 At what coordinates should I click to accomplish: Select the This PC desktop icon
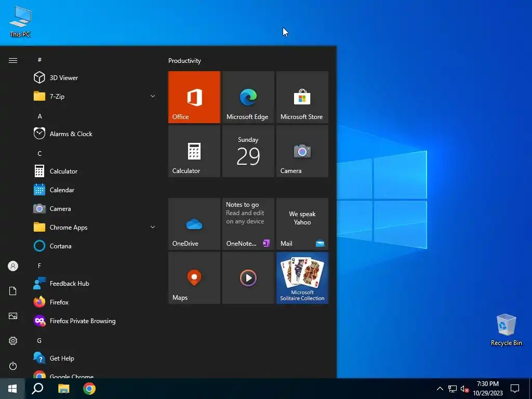coord(20,22)
